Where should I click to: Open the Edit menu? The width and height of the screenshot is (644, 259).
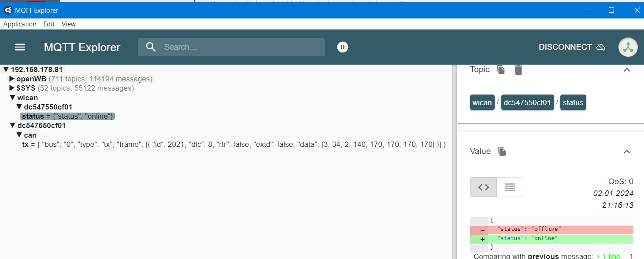pyautogui.click(x=49, y=24)
